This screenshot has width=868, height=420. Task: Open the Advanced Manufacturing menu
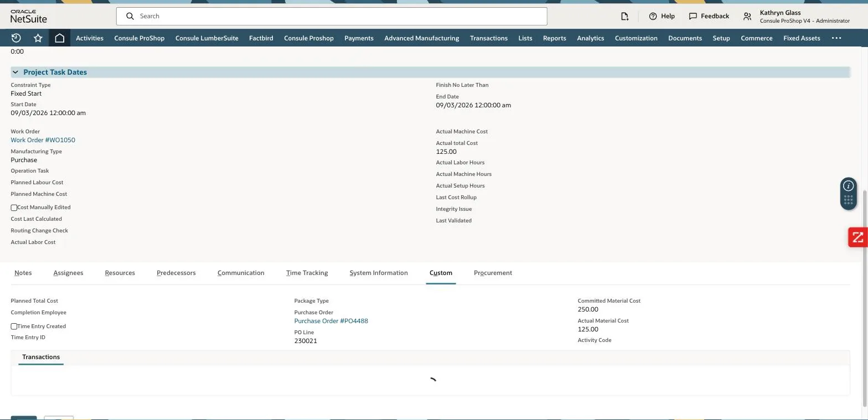422,38
